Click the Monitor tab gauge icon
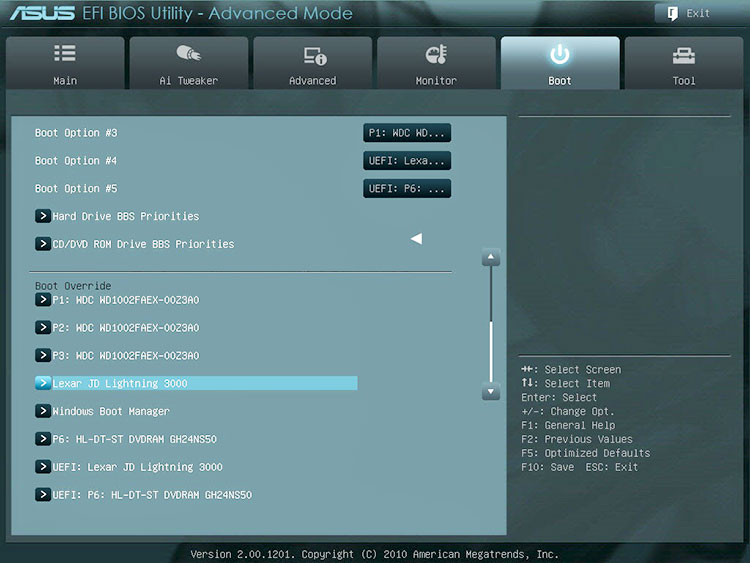Image resolution: width=750 pixels, height=563 pixels. pyautogui.click(x=436, y=54)
